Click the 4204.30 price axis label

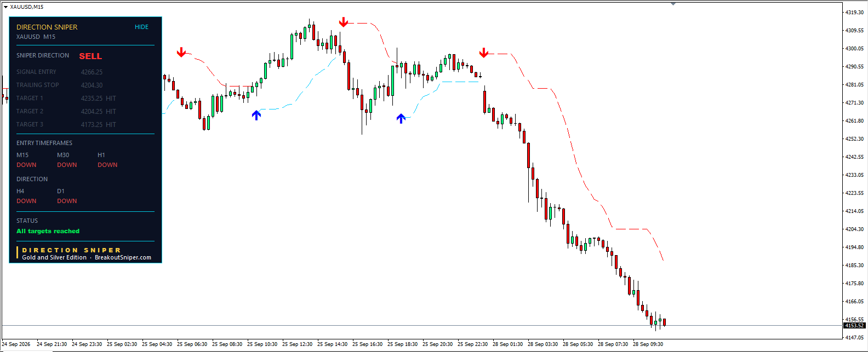pyautogui.click(x=854, y=229)
